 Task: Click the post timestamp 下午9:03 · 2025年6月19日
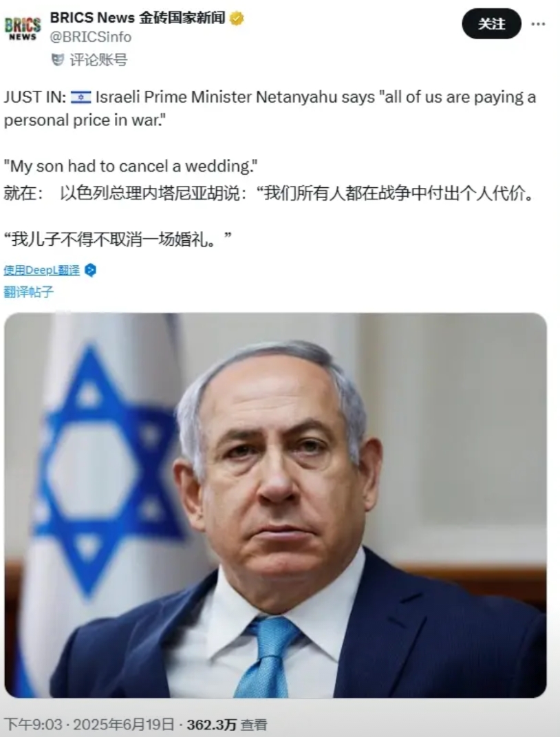[89, 725]
